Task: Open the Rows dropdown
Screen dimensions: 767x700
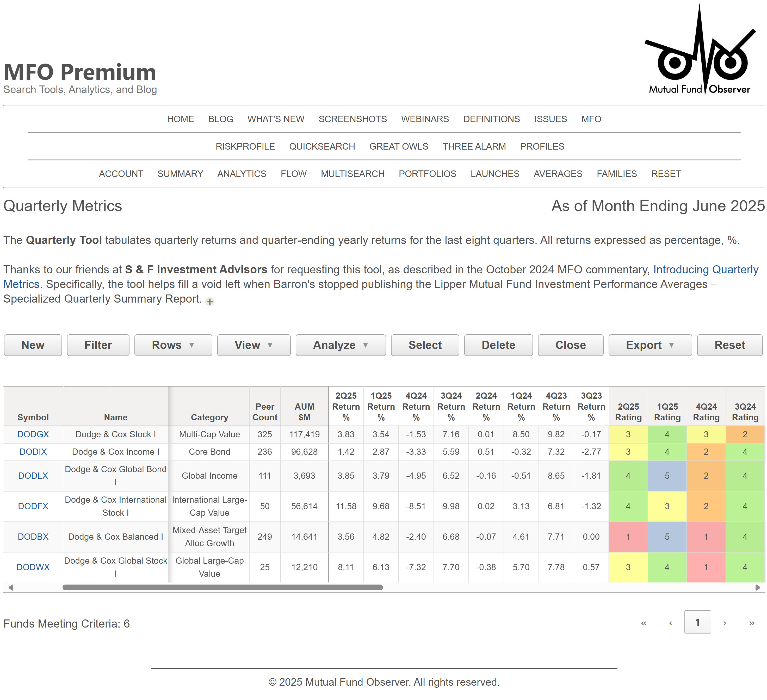Action: click(173, 345)
